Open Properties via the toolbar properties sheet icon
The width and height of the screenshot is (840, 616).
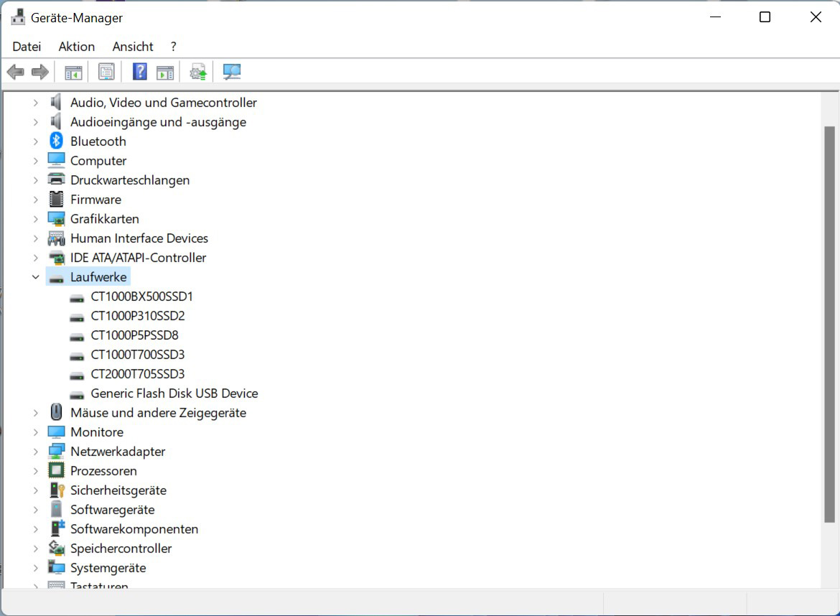click(x=106, y=72)
